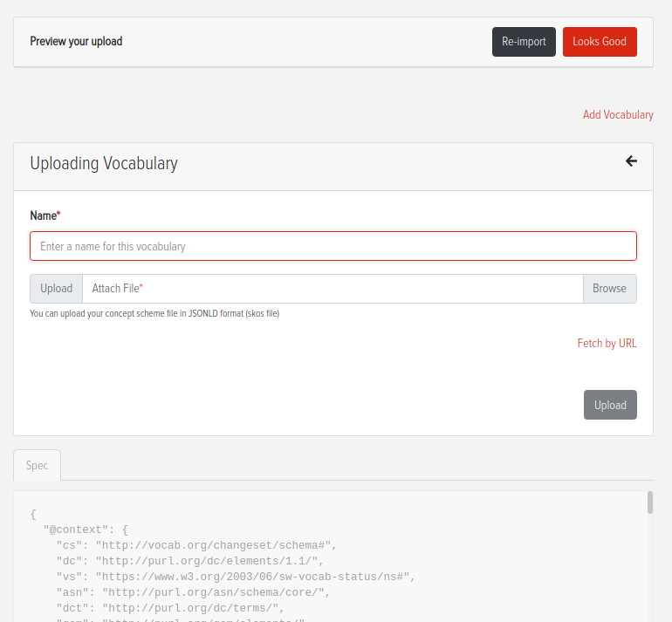Switch to Fetch by URL

(607, 344)
